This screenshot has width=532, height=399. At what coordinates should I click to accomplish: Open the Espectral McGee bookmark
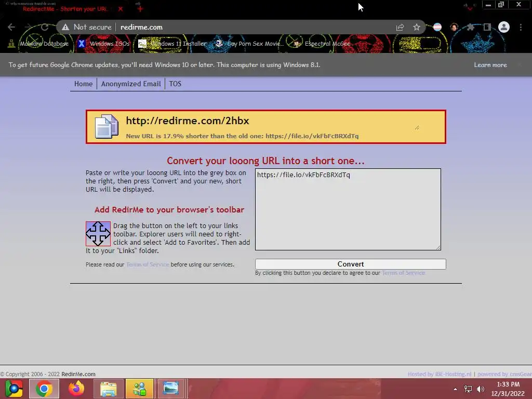pyautogui.click(x=322, y=44)
